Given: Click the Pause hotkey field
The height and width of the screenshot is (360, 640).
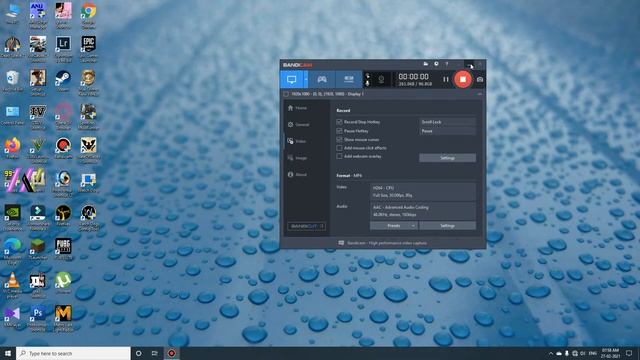Looking at the screenshot, I should click(x=447, y=131).
